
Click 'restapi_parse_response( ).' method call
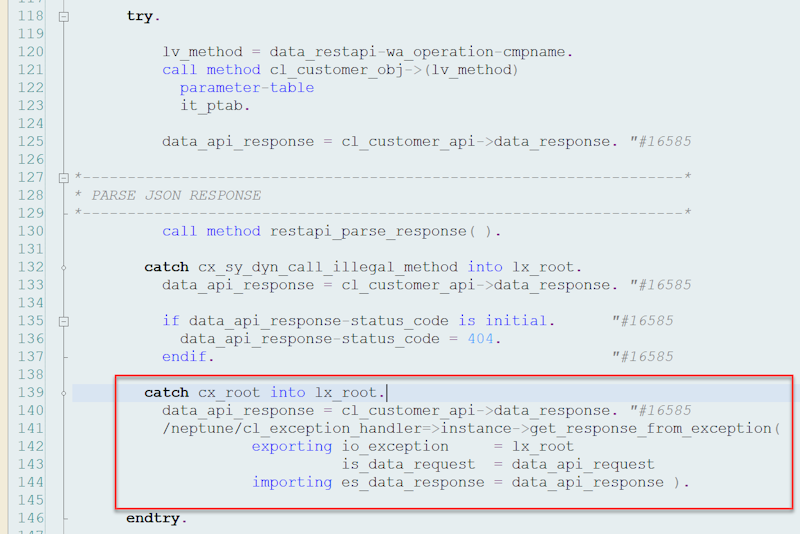click(385, 232)
